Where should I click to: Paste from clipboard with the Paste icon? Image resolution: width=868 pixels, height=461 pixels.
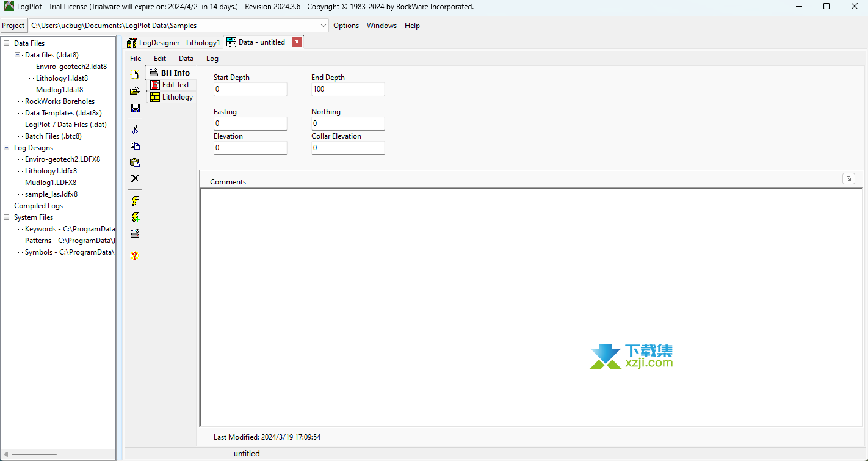[135, 162]
